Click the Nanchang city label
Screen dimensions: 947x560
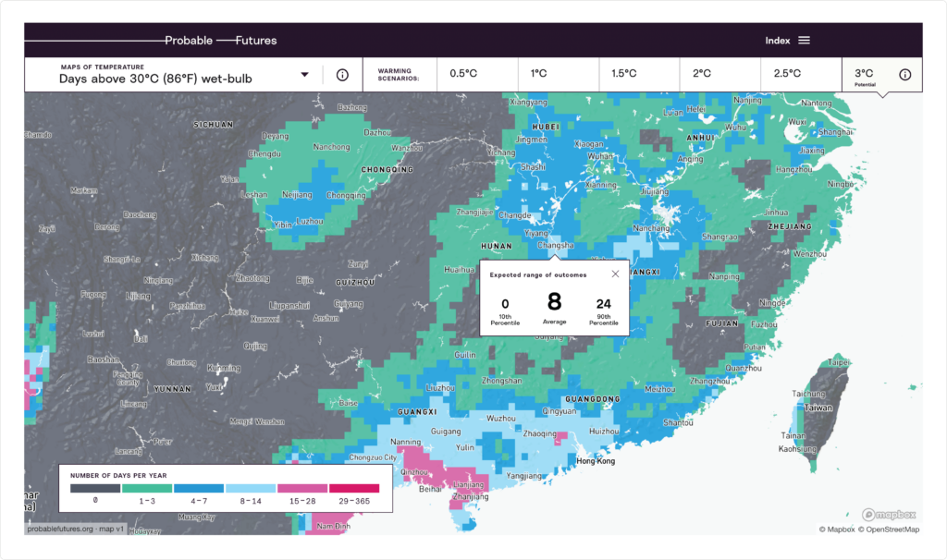pos(651,228)
